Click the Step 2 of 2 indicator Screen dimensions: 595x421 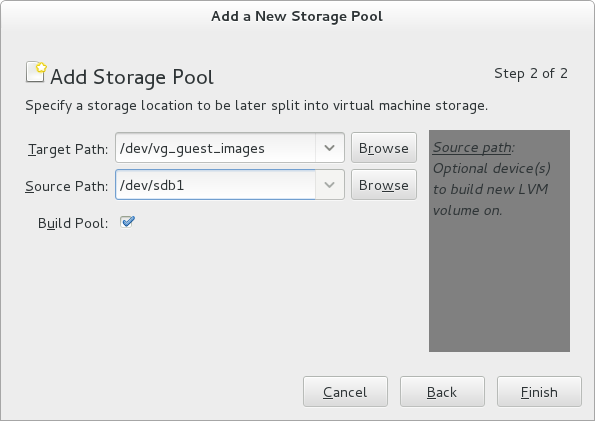pos(531,73)
